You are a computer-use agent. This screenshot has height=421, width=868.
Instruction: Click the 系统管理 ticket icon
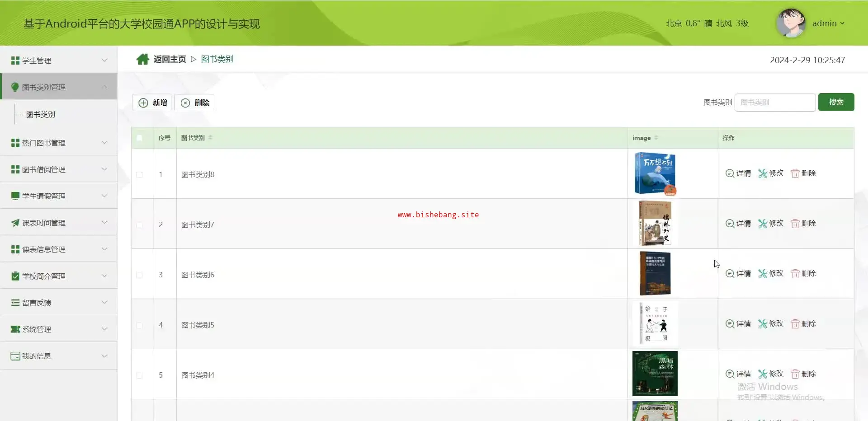point(15,329)
